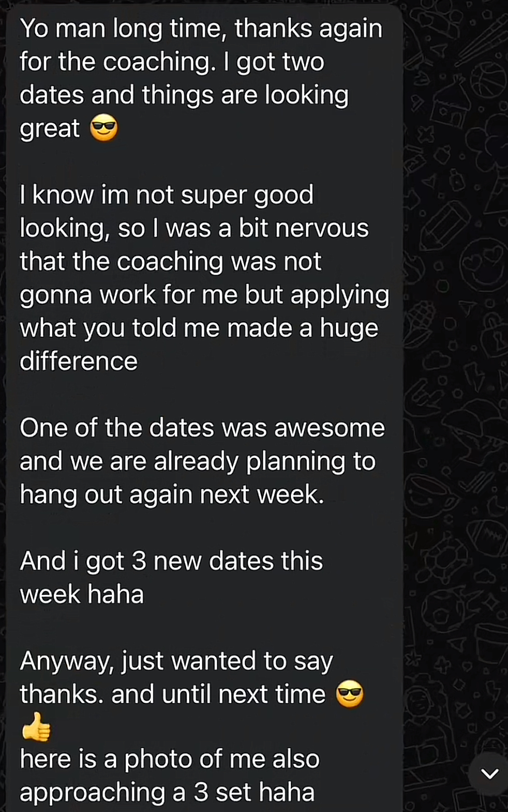Tap the scroll-to-bottom chevron button
Viewport: 508px width, 812px height.
tap(489, 774)
